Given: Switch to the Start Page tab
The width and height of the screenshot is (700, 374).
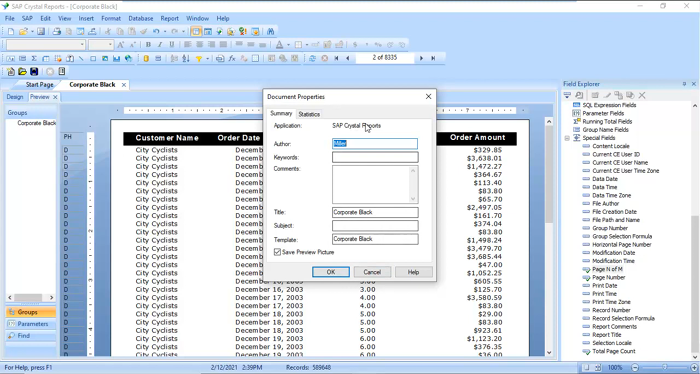Looking at the screenshot, I should point(39,84).
